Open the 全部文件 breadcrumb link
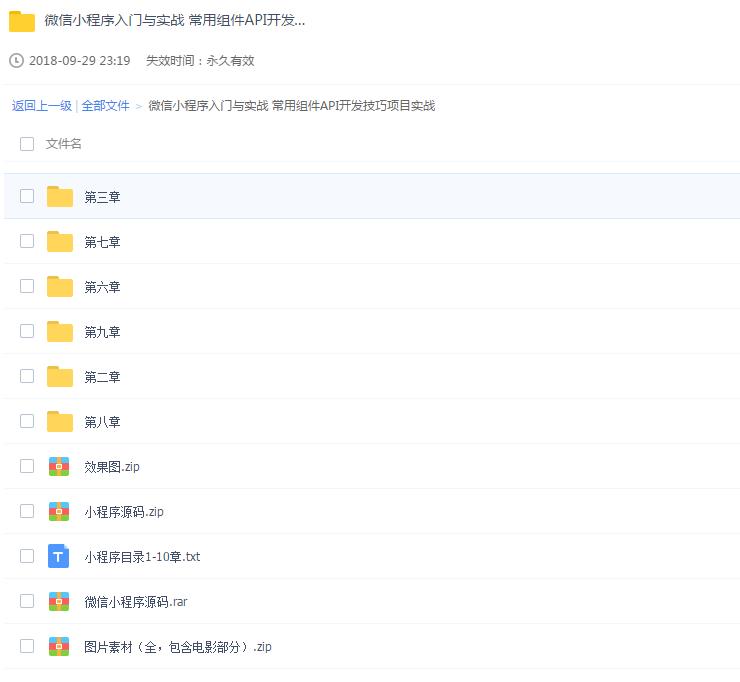This screenshot has width=740, height=682. [105, 106]
